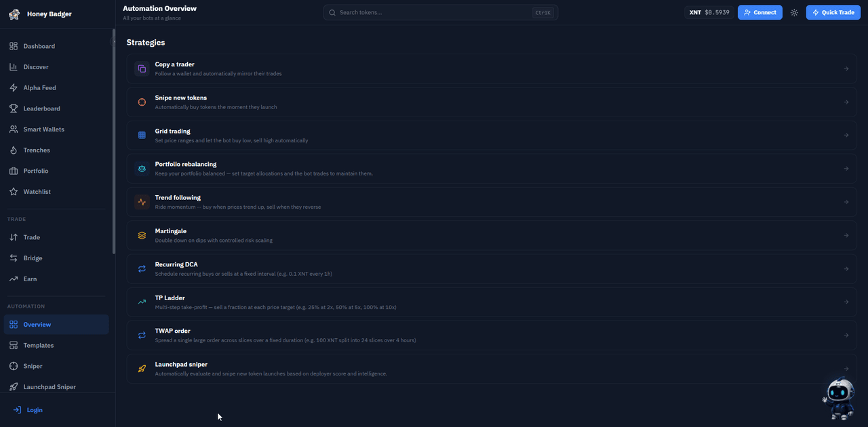This screenshot has width=868, height=427.
Task: Open Recurring DCA row arrow
Action: pyautogui.click(x=846, y=269)
